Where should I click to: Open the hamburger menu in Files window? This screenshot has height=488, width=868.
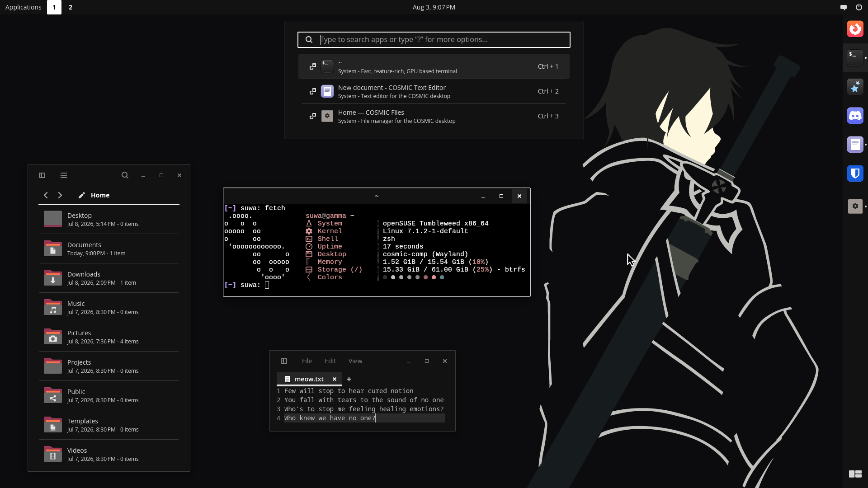(x=64, y=175)
